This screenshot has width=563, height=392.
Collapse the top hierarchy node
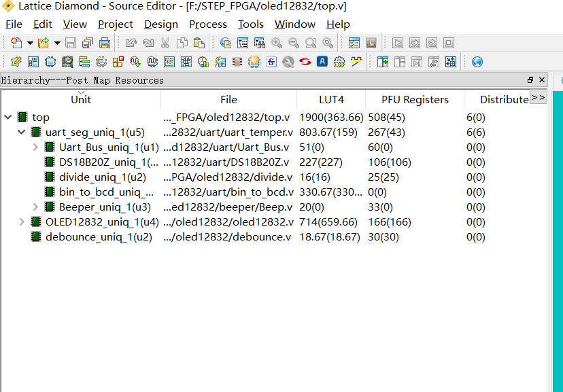(x=8, y=117)
